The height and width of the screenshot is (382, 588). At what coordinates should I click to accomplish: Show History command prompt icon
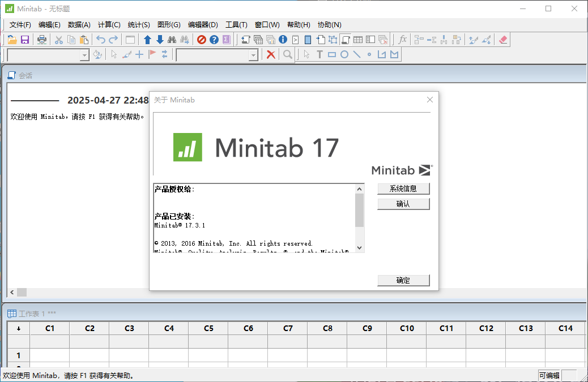296,40
